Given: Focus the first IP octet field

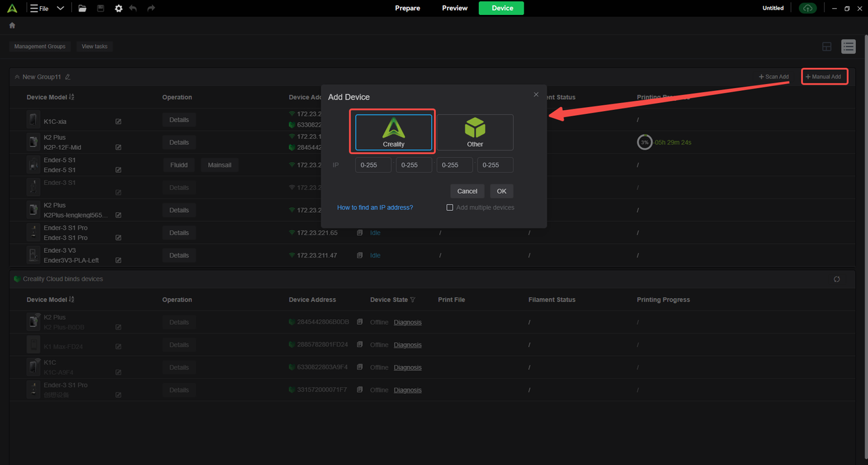Looking at the screenshot, I should (373, 165).
